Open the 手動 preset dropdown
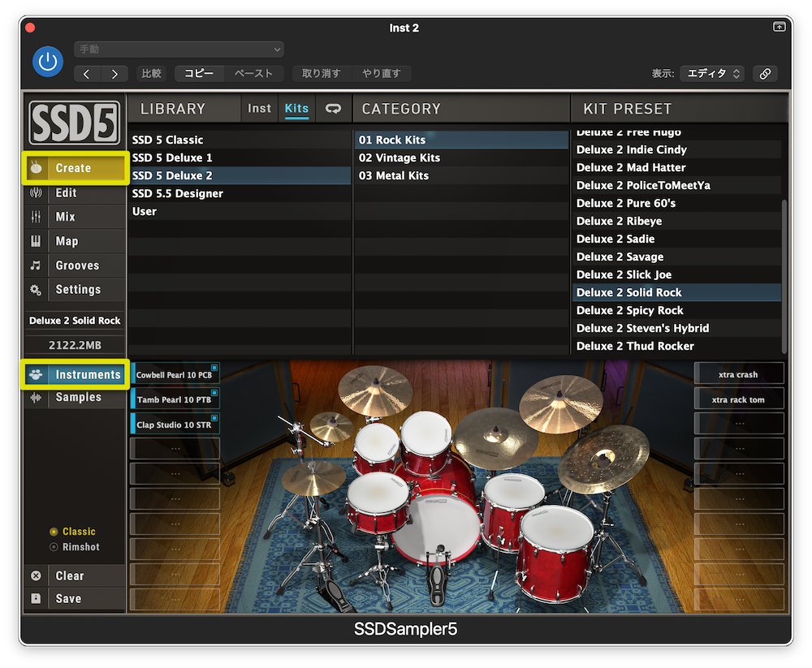 coord(179,49)
